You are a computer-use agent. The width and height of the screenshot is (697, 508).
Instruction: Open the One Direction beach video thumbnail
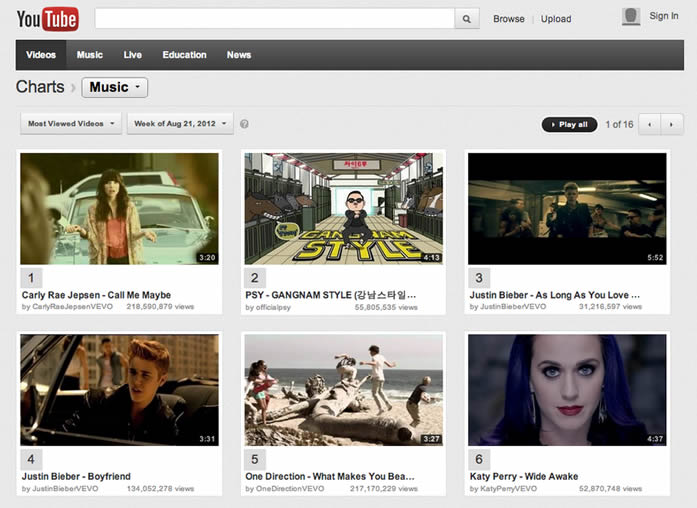pos(344,390)
